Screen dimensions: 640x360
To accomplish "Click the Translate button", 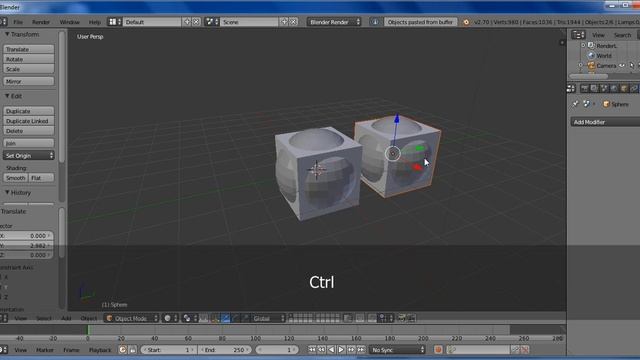I will (29, 49).
